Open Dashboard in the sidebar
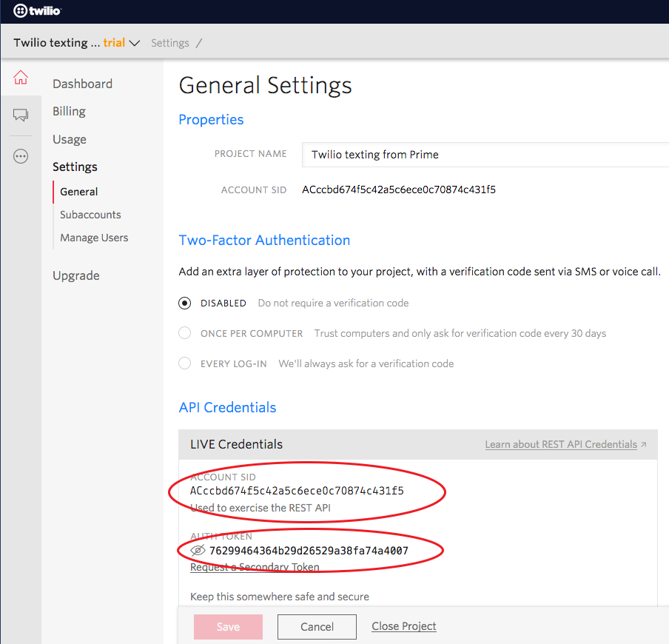This screenshot has height=644, width=669. [x=82, y=84]
